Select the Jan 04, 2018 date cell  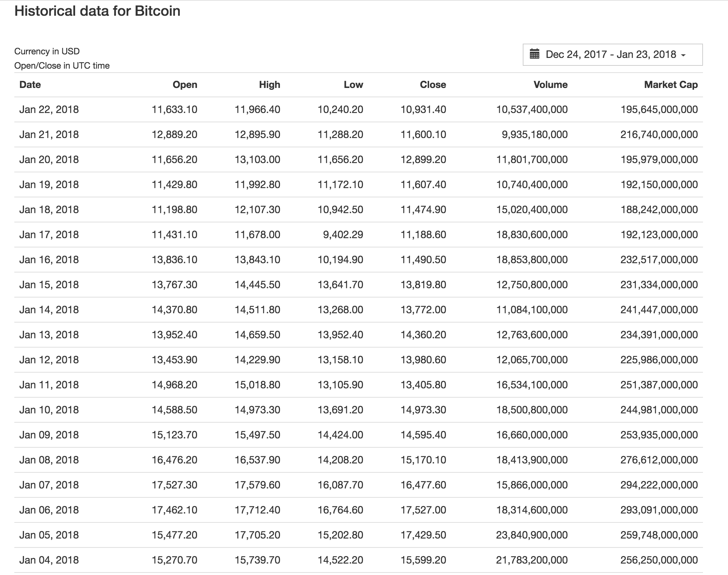coord(49,560)
